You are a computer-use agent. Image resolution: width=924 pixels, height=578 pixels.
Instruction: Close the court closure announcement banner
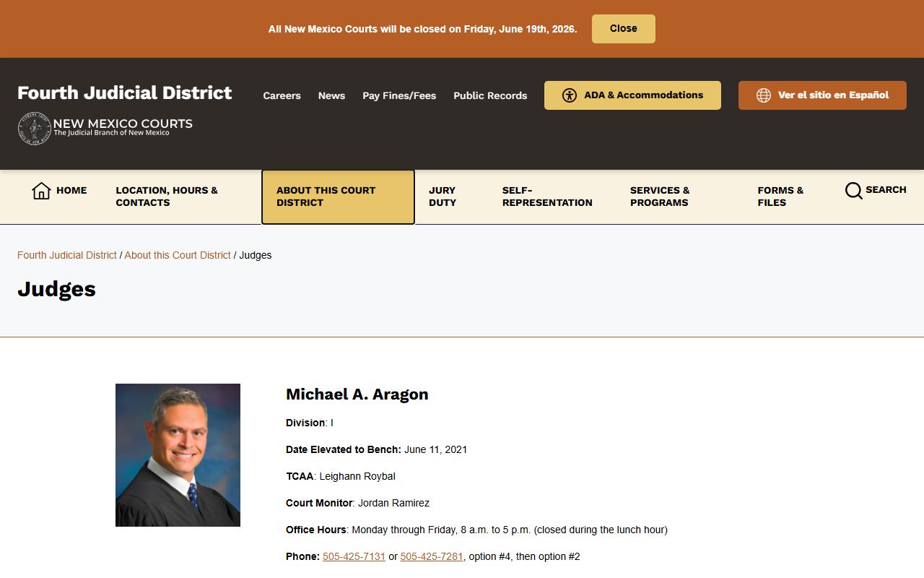pyautogui.click(x=624, y=29)
